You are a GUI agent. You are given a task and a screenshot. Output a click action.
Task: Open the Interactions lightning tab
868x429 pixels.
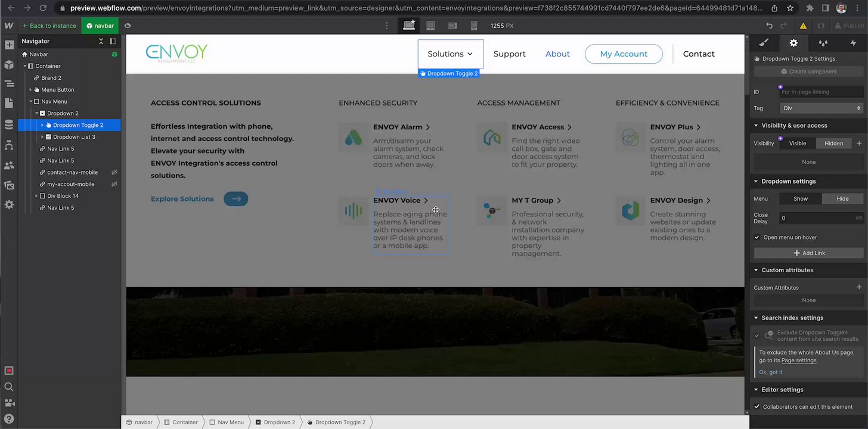[x=853, y=43]
